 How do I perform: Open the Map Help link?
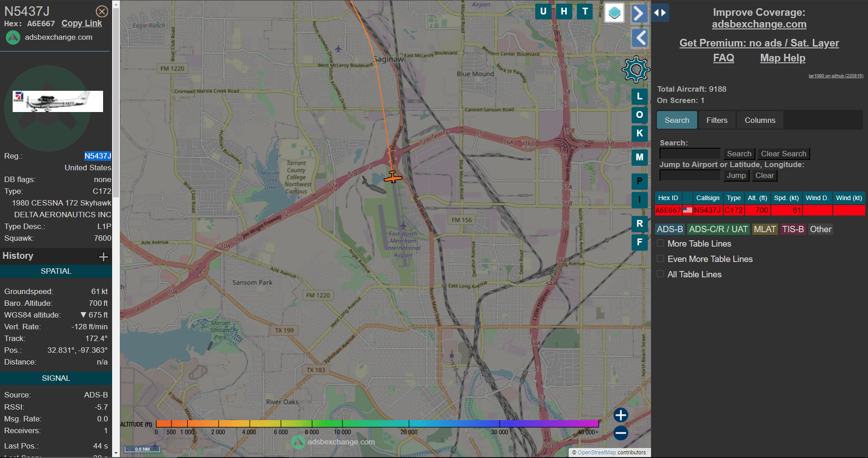click(783, 58)
